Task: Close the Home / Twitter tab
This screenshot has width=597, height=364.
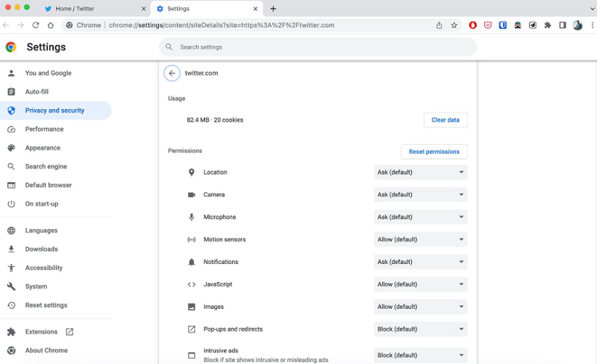Action: [143, 8]
